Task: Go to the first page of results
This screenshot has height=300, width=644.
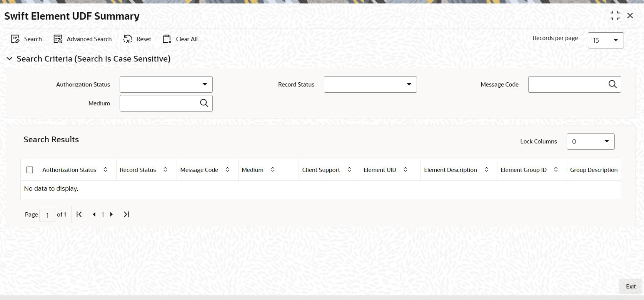Action: click(x=79, y=215)
